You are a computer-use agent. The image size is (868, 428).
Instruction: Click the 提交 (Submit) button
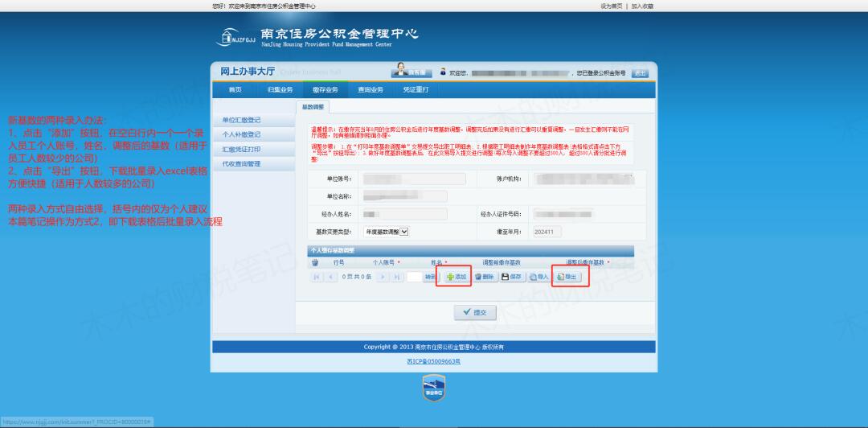(475, 313)
